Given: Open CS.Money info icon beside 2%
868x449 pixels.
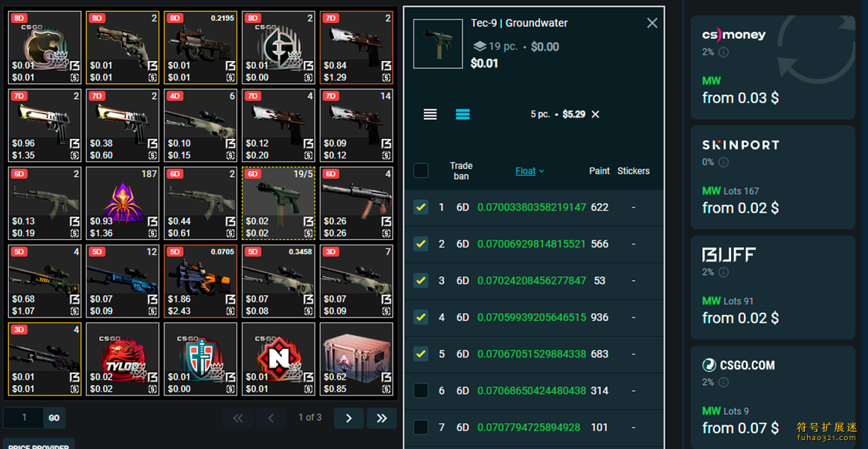Looking at the screenshot, I should tap(724, 52).
